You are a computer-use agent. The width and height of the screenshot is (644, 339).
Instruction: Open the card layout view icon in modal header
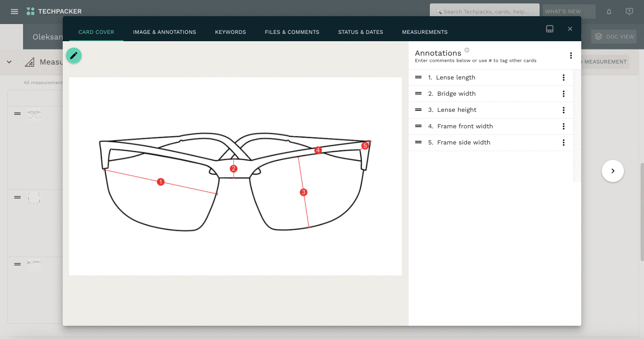tap(549, 29)
